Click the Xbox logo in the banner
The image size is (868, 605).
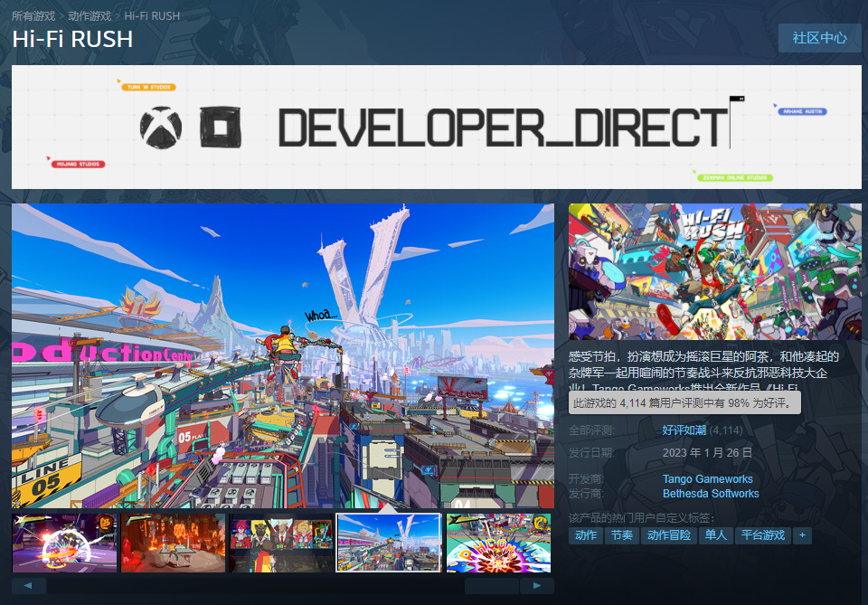pos(161,128)
